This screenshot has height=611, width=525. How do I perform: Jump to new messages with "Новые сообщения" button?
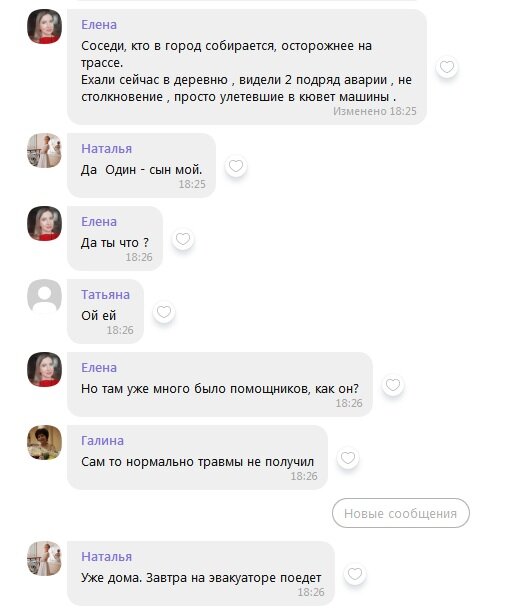(x=401, y=513)
